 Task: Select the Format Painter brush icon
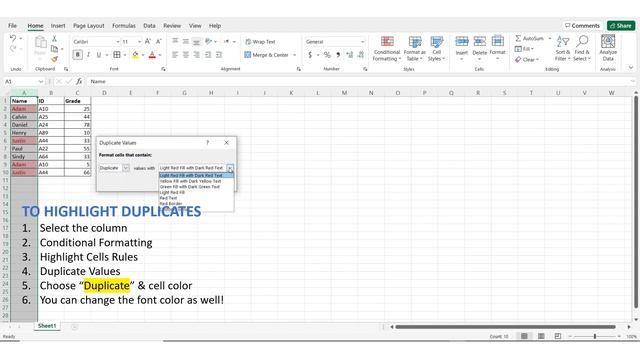pyautogui.click(x=54, y=59)
